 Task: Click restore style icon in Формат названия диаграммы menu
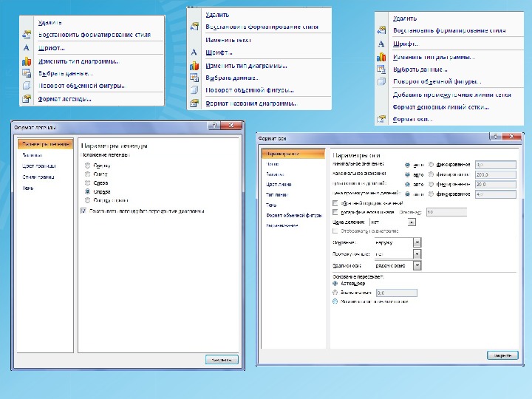pos(194,27)
